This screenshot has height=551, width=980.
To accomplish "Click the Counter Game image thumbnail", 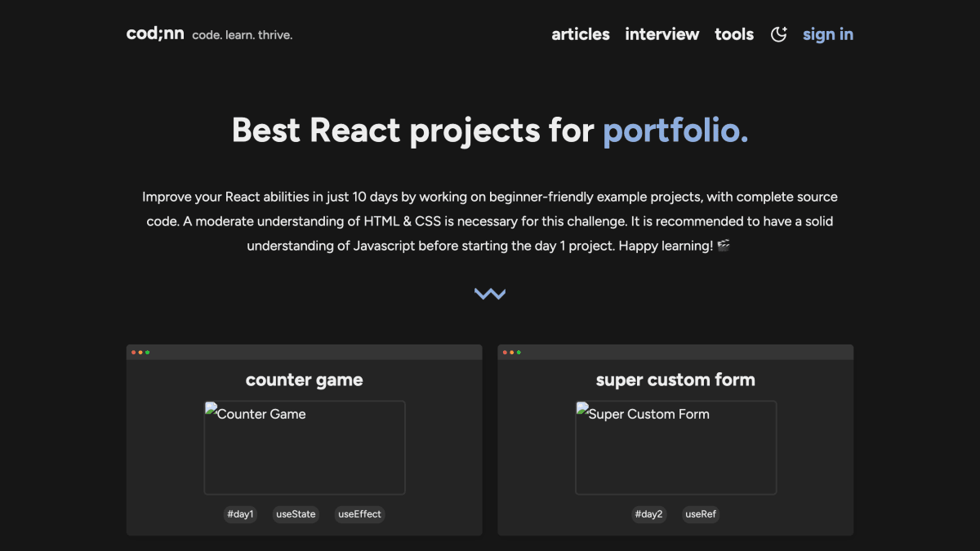I will [x=305, y=447].
